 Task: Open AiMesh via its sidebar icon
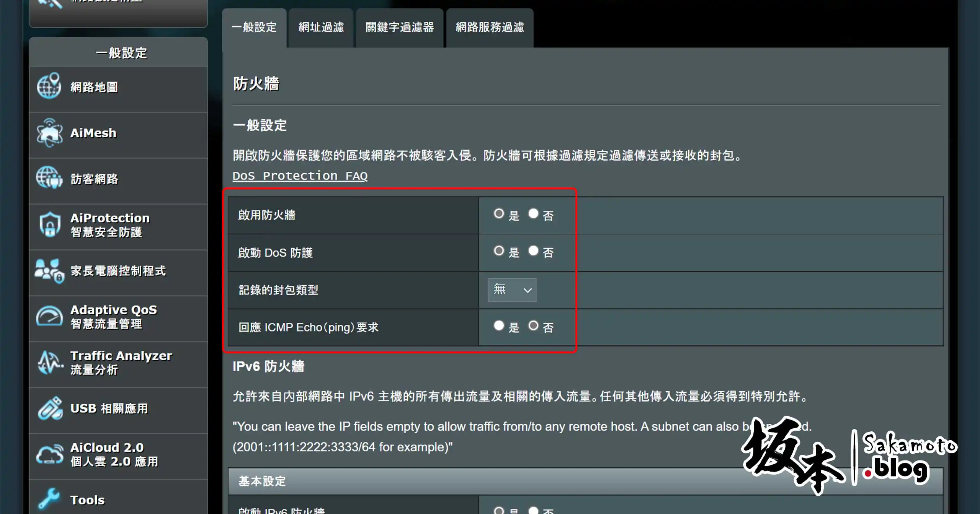(49, 133)
